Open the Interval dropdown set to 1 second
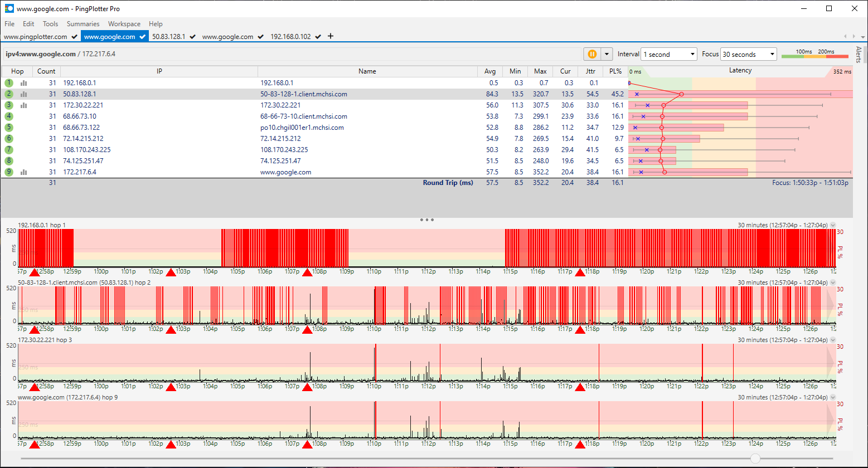The width and height of the screenshot is (868, 468). 668,55
